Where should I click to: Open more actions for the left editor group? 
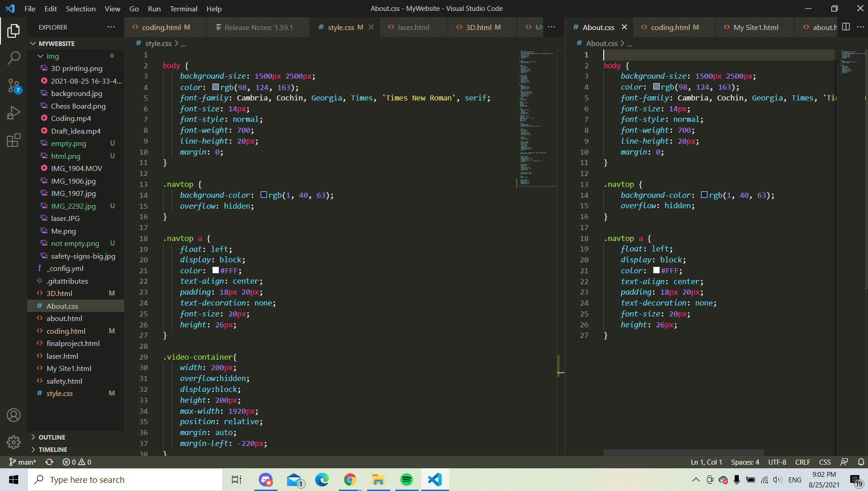(x=552, y=27)
